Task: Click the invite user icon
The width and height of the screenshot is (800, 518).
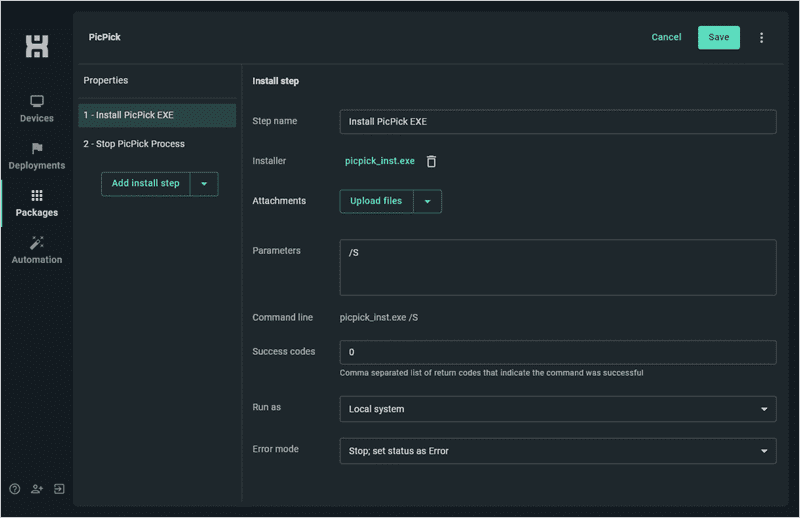Action: pos(37,489)
